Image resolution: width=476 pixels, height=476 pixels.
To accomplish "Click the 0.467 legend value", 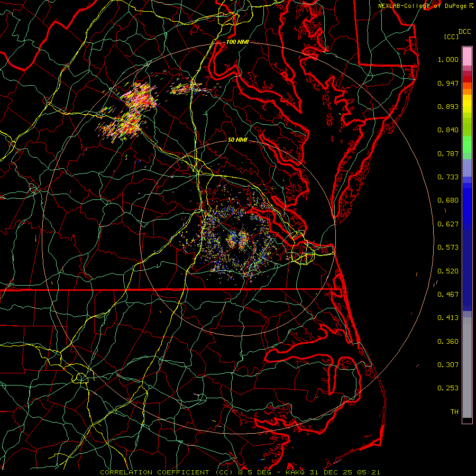I will (448, 295).
